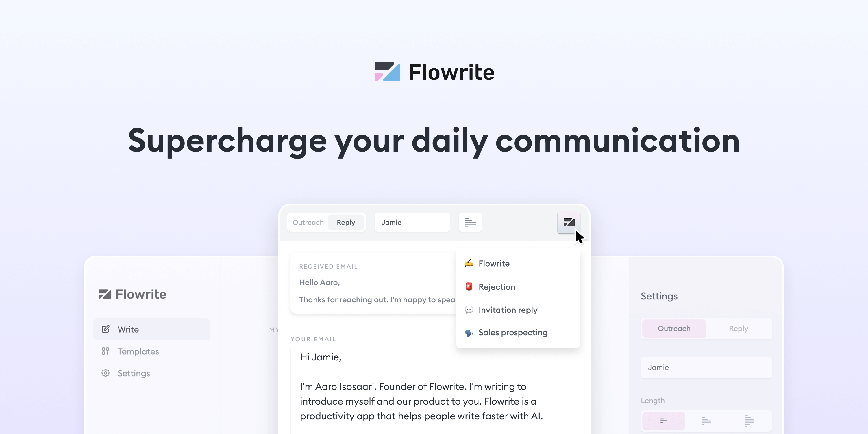Screen dimensions: 868x434
Task: Open the Templates section icon
Action: [105, 351]
